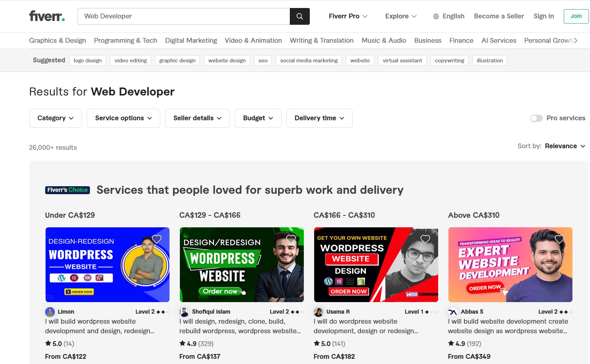Image resolution: width=590 pixels, height=364 pixels.
Task: Open the AI Services category
Action: tap(499, 40)
